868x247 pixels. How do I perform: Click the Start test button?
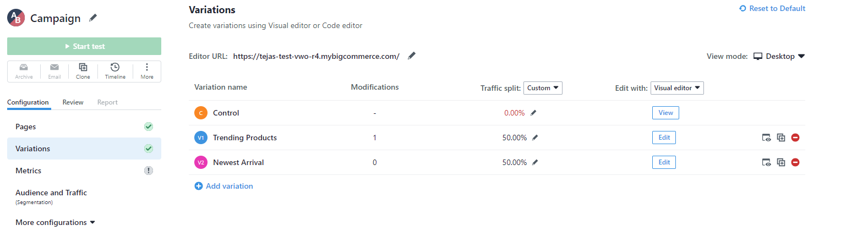(x=84, y=46)
